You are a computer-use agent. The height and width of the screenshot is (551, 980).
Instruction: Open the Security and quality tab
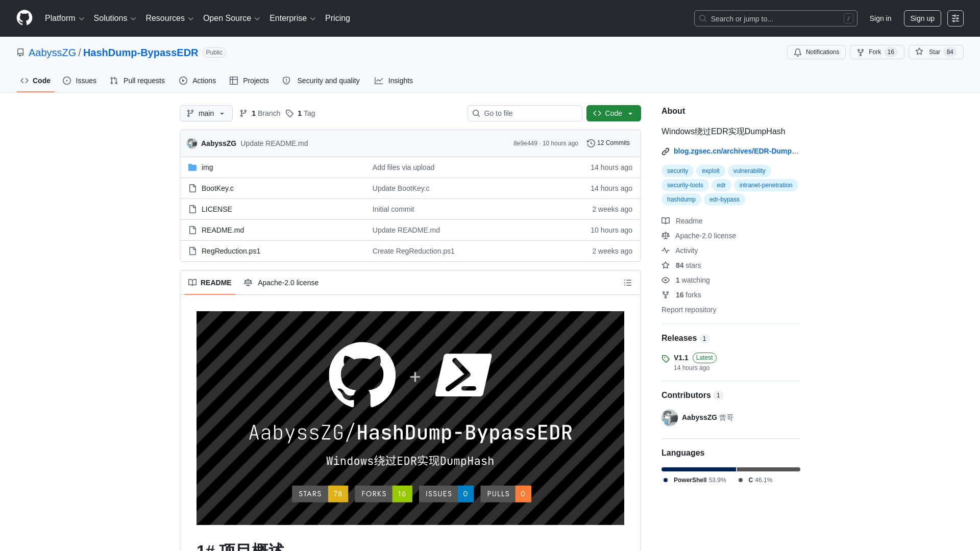tap(321, 81)
